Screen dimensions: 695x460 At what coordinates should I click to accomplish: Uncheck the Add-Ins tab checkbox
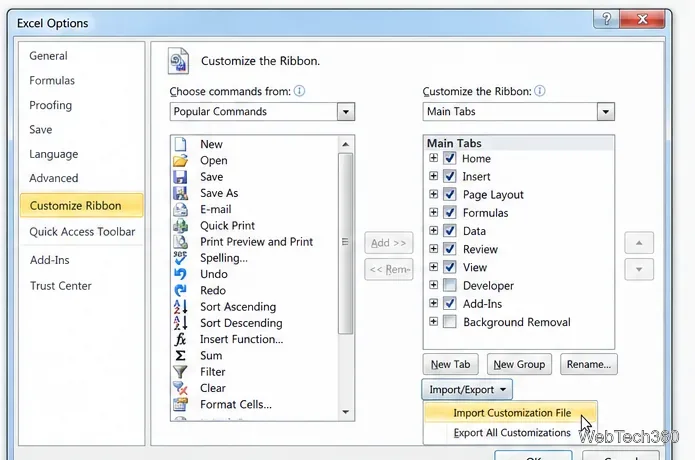tap(449, 304)
